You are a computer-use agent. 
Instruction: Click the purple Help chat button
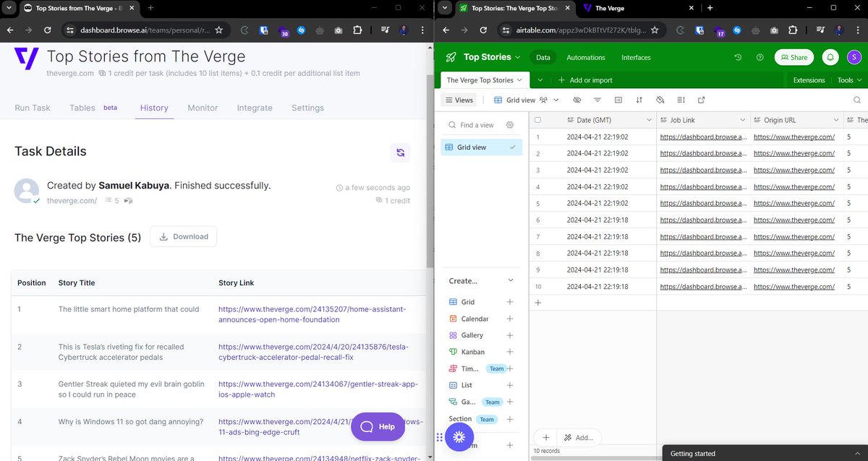click(x=378, y=426)
